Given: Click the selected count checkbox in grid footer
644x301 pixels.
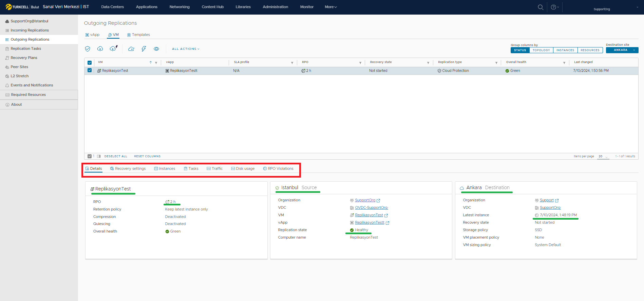Looking at the screenshot, I should tap(90, 156).
